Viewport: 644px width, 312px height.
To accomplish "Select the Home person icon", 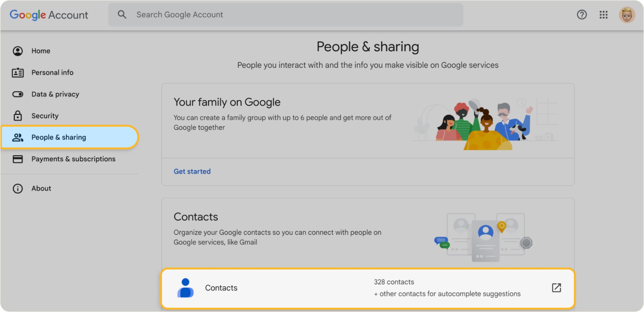I will click(18, 51).
